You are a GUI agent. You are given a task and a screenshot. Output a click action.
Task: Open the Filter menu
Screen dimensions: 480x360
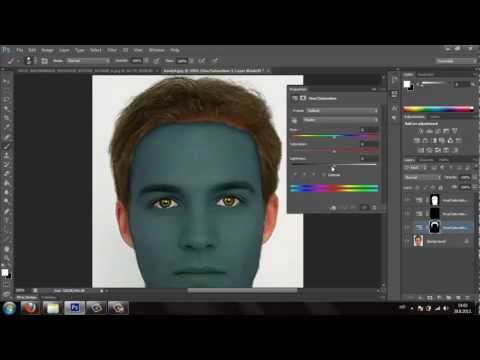click(112, 50)
